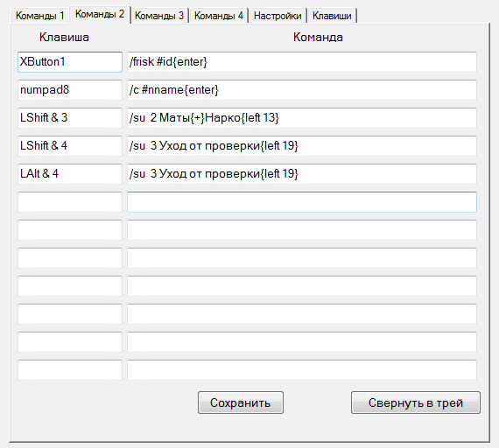Image resolution: width=499 pixels, height=448 pixels.
Task: Select the Команды 2 tab
Action: (x=100, y=14)
